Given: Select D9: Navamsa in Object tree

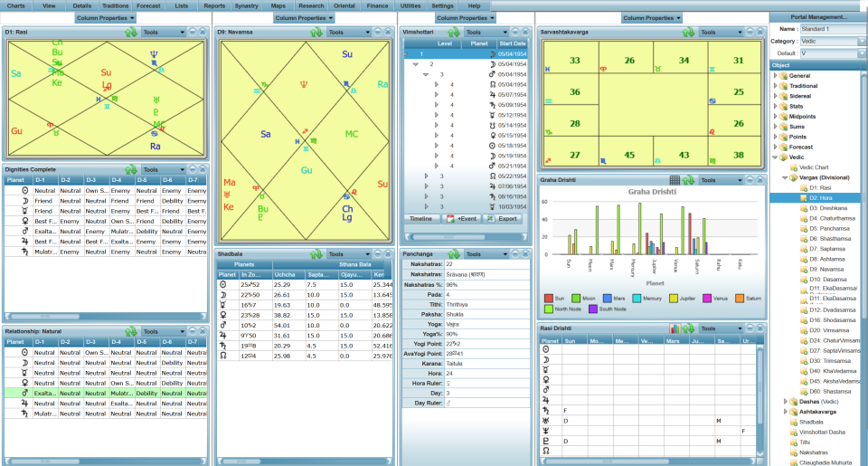Looking at the screenshot, I should 827,270.
